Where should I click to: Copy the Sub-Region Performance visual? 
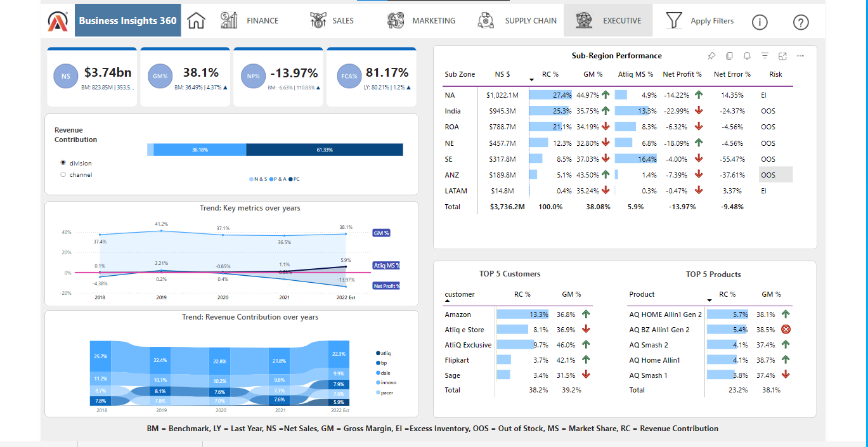pos(729,56)
